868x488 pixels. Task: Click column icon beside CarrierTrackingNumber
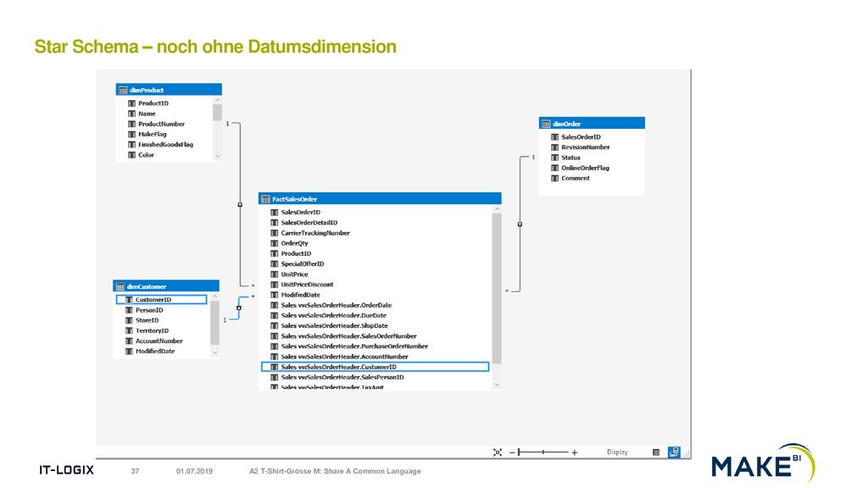tap(274, 233)
